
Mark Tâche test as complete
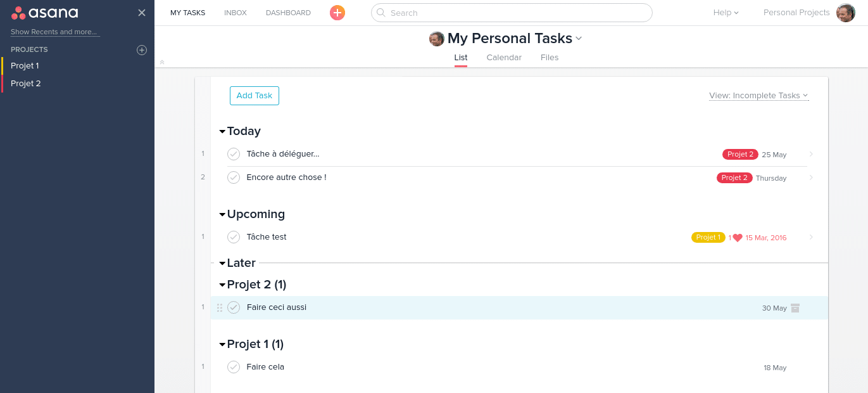pos(234,237)
